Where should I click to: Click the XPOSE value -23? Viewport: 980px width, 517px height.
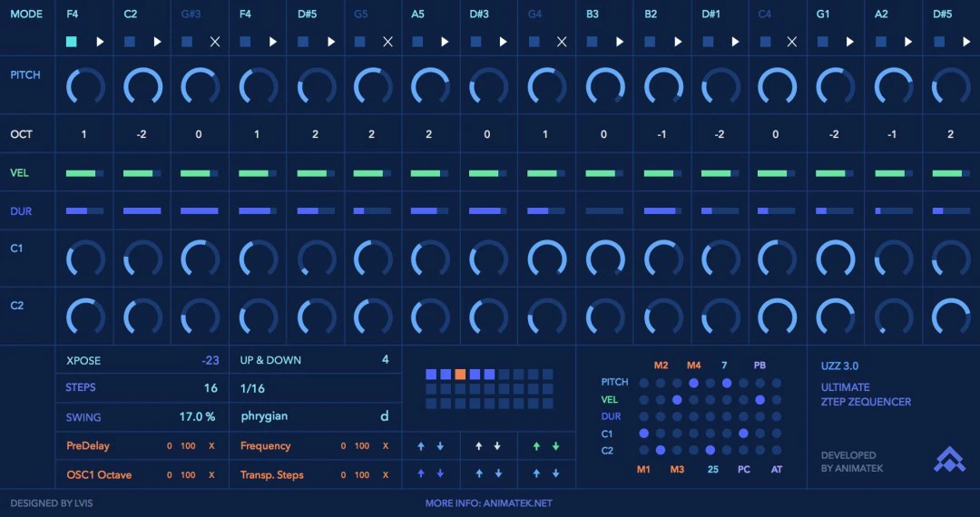pyautogui.click(x=210, y=360)
